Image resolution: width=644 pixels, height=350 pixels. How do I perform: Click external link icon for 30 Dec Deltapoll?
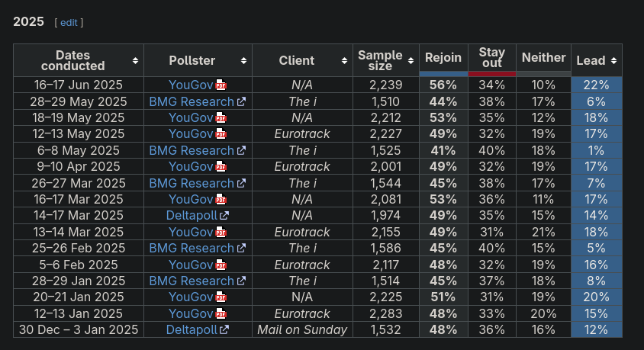click(x=224, y=330)
